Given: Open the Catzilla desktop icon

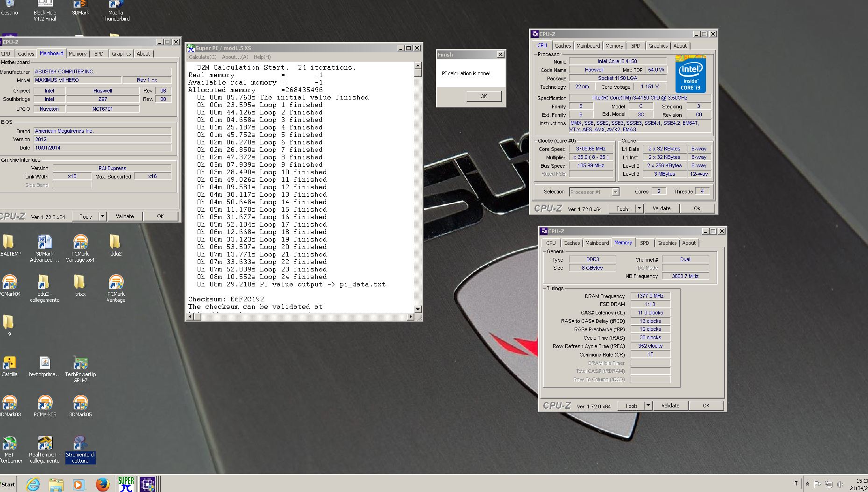Looking at the screenshot, I should (9, 366).
